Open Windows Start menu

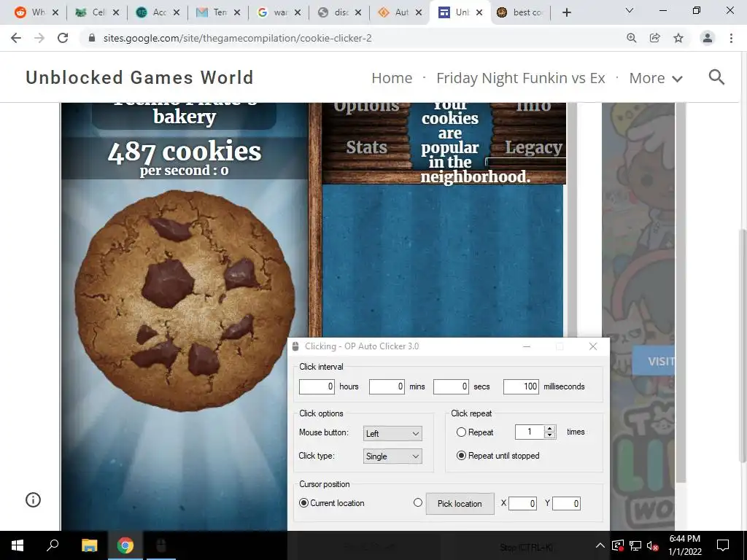click(18, 545)
